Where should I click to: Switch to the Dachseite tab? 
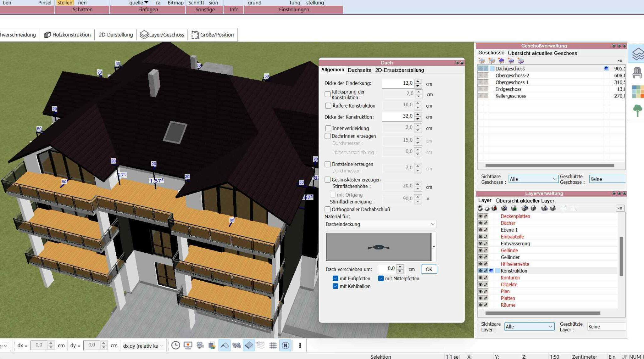(359, 70)
